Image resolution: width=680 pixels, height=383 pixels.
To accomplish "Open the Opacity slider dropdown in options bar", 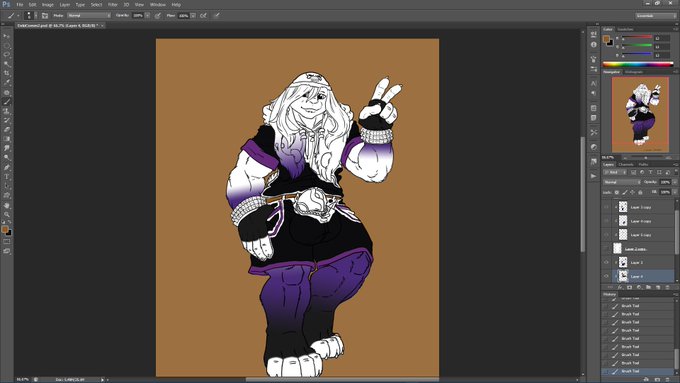I will point(147,16).
